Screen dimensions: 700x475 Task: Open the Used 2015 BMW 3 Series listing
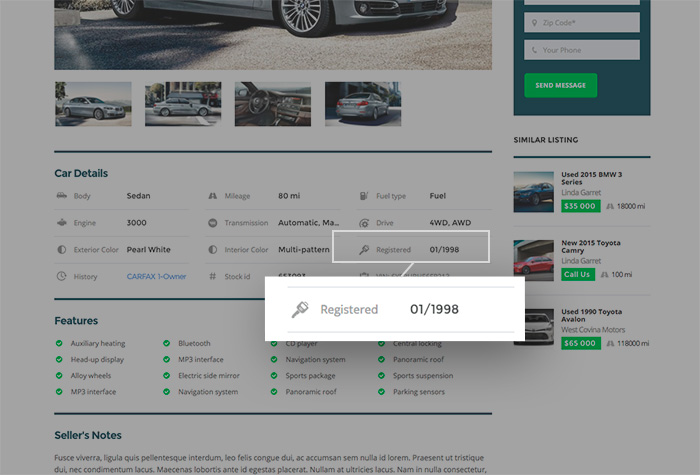point(591,179)
